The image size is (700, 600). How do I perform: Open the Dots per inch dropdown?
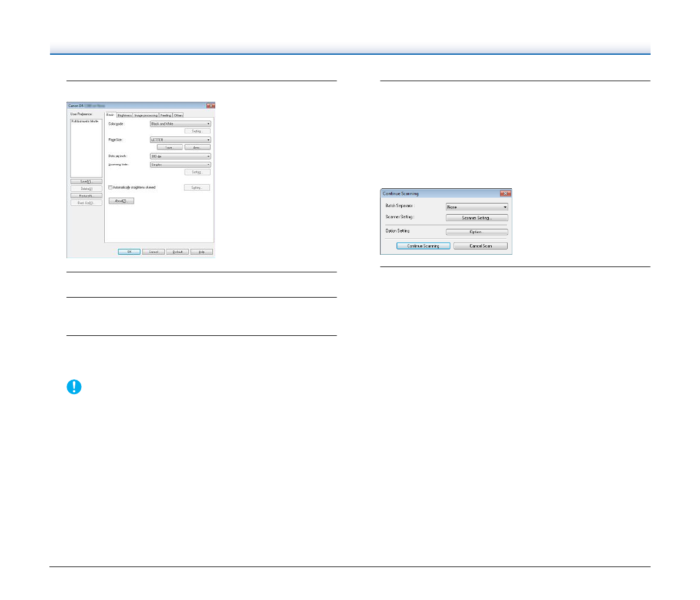(x=180, y=156)
